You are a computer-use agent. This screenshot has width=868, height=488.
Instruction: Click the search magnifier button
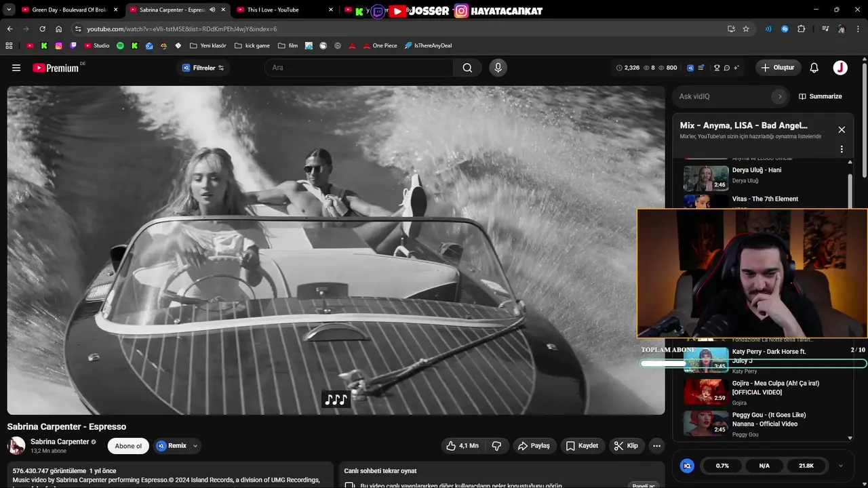coord(467,68)
